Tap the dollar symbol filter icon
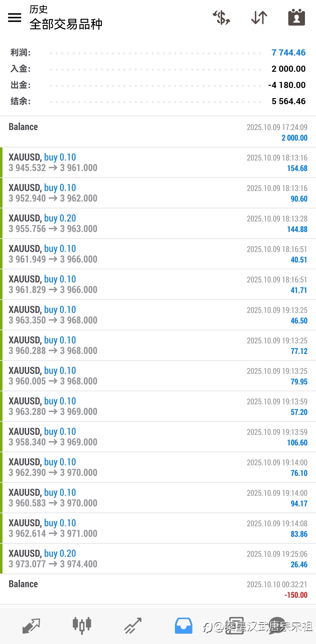 (x=221, y=17)
